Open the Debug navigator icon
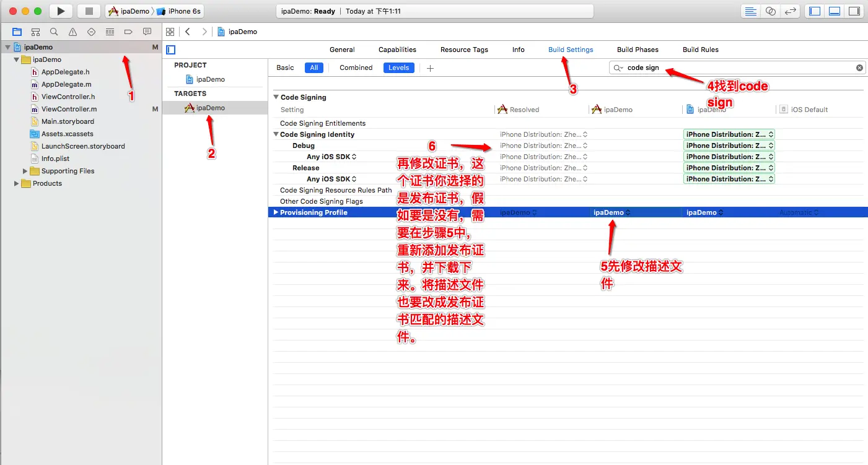The width and height of the screenshot is (868, 465). click(110, 32)
